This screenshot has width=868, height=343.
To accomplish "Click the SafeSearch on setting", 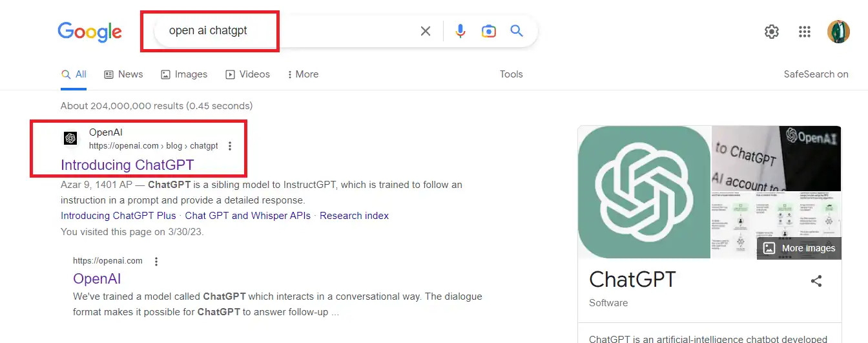I will pyautogui.click(x=816, y=74).
